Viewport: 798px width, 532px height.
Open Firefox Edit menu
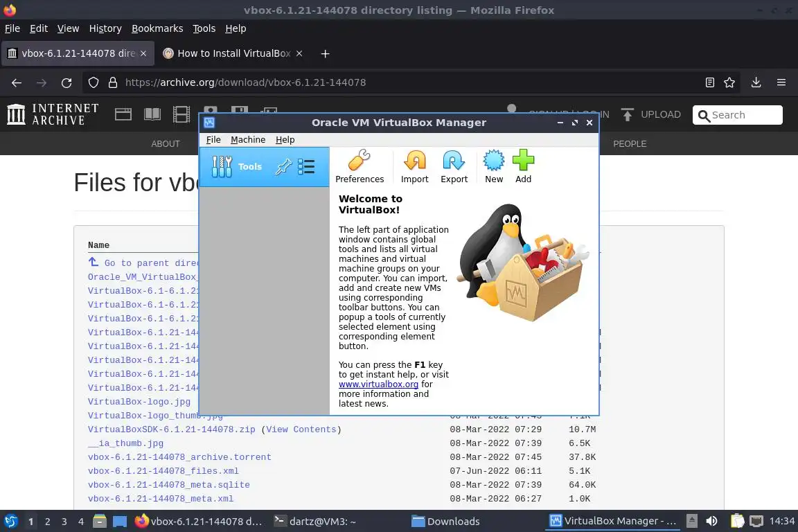point(39,28)
